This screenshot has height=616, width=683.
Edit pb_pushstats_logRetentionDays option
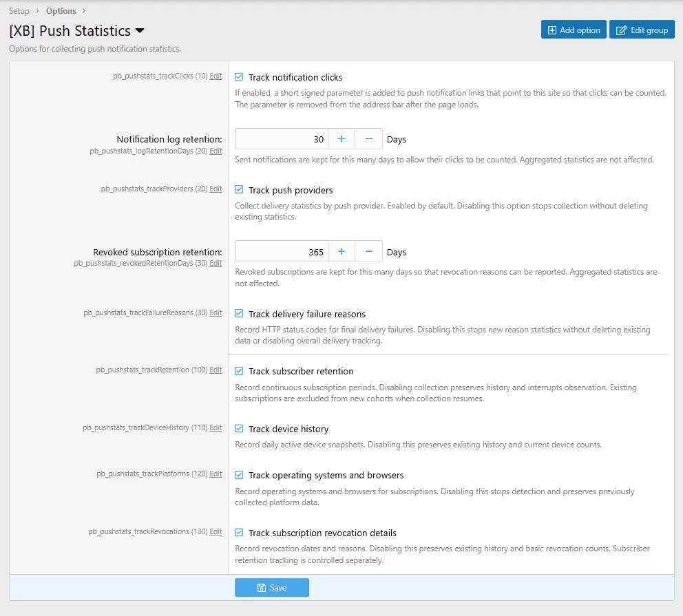(x=216, y=151)
